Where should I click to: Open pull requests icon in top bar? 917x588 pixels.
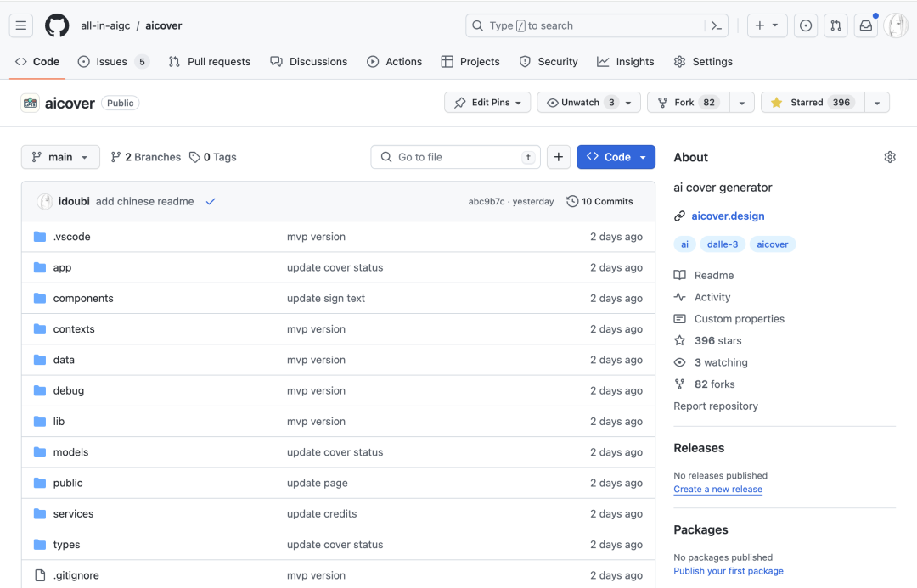[x=835, y=25]
